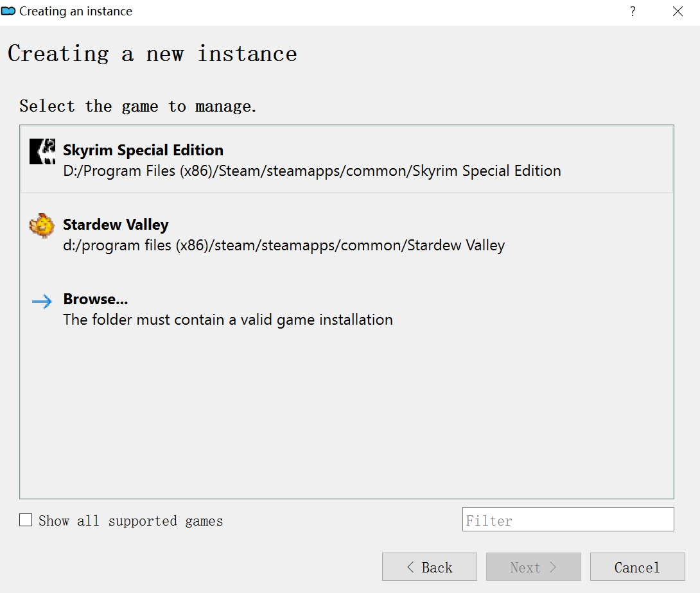Cancel the instance creation
This screenshot has height=593, width=700.
pos(637,567)
